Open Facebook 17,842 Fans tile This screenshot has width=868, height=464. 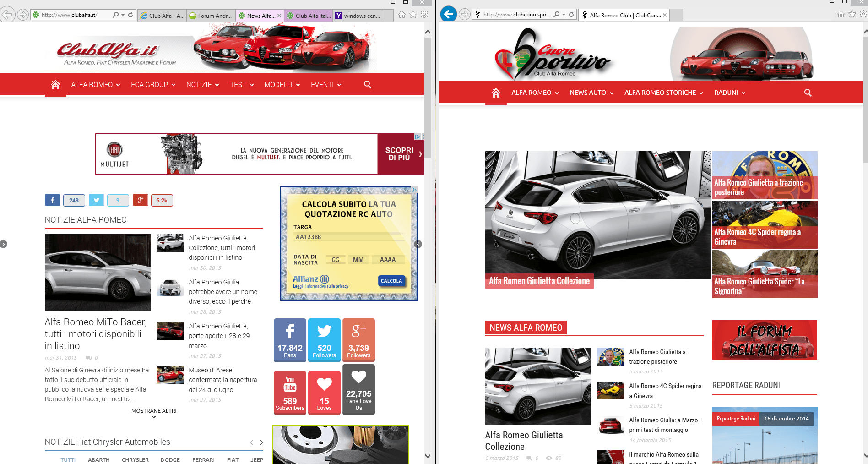point(290,340)
